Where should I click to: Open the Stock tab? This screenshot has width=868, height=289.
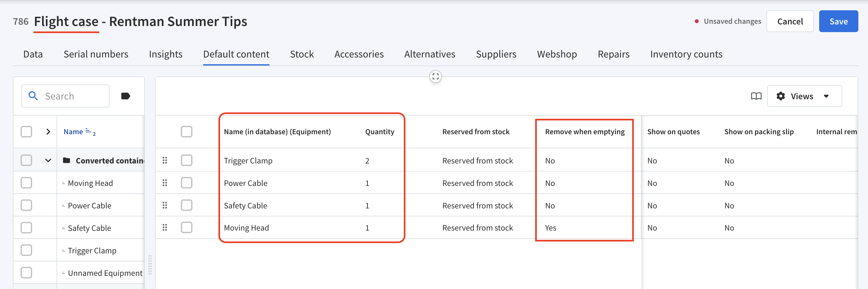pyautogui.click(x=302, y=54)
